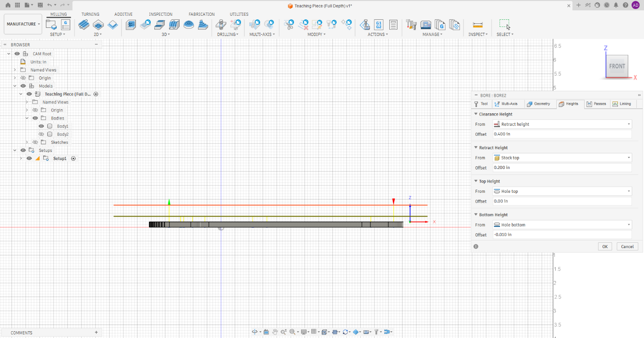Show Body2 using its eye icon
The width and height of the screenshot is (644, 338).
tap(41, 134)
